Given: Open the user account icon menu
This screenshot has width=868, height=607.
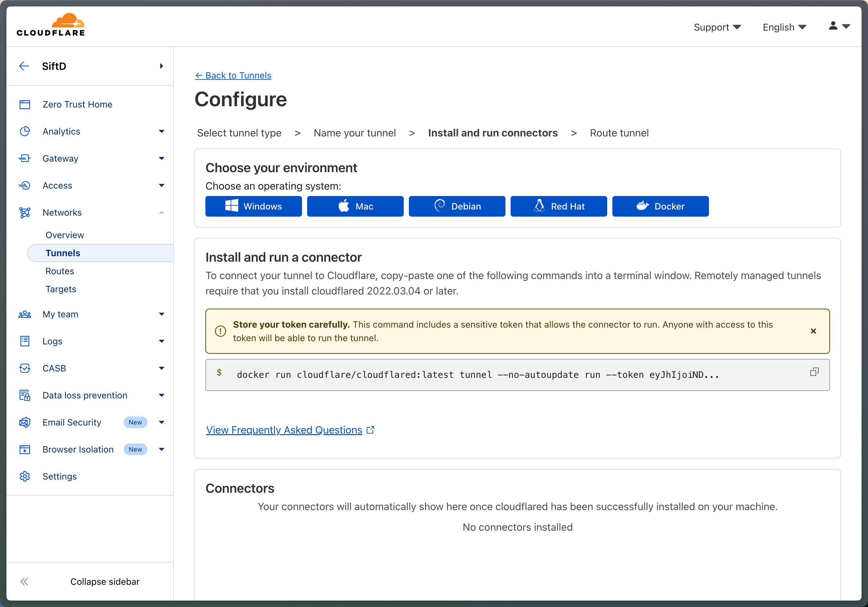Looking at the screenshot, I should click(x=838, y=26).
